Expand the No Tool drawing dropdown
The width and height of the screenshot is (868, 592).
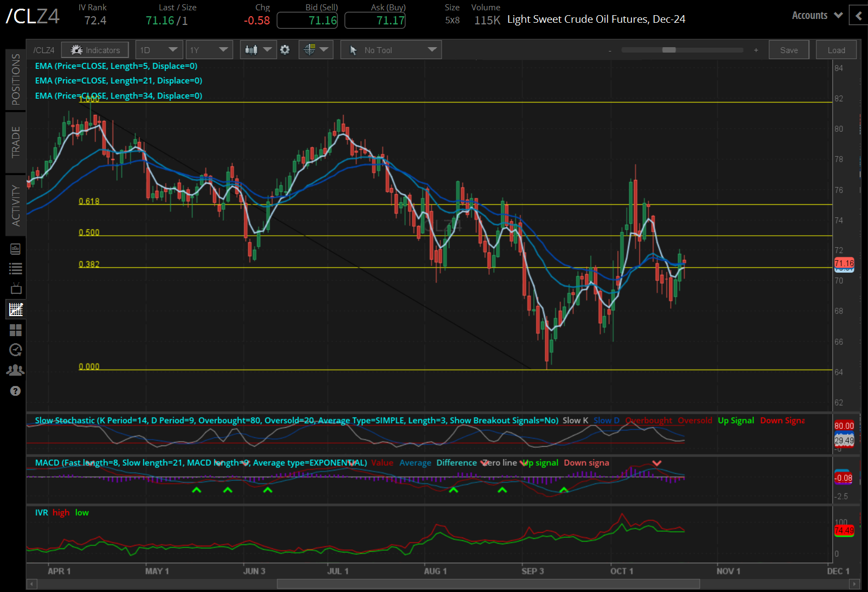coord(391,49)
